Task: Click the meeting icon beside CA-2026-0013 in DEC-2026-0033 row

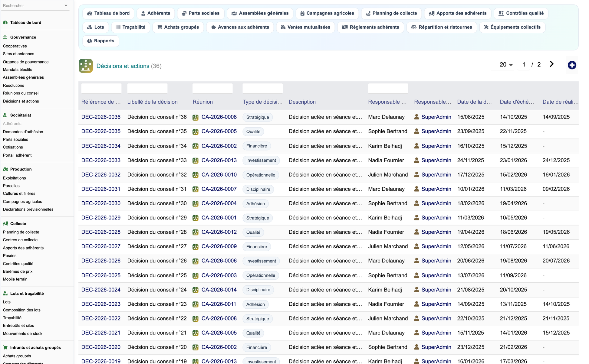Action: (196, 161)
